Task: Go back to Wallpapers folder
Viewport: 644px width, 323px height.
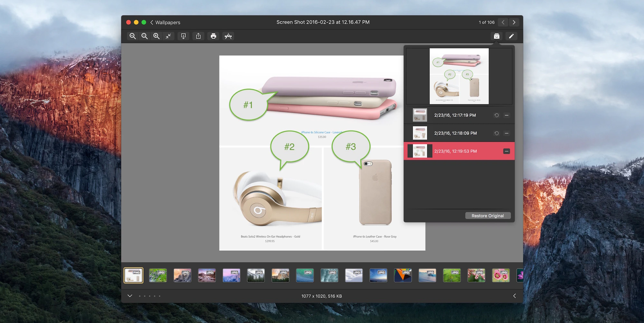Action: [165, 22]
